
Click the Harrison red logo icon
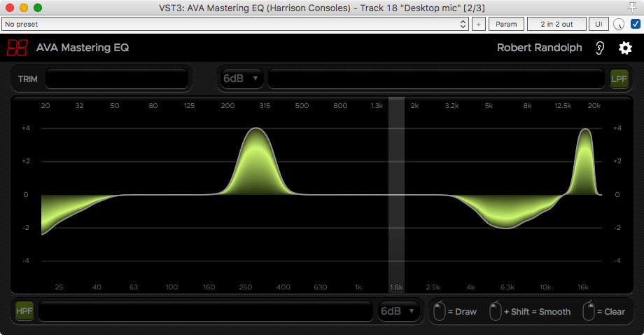pos(17,48)
